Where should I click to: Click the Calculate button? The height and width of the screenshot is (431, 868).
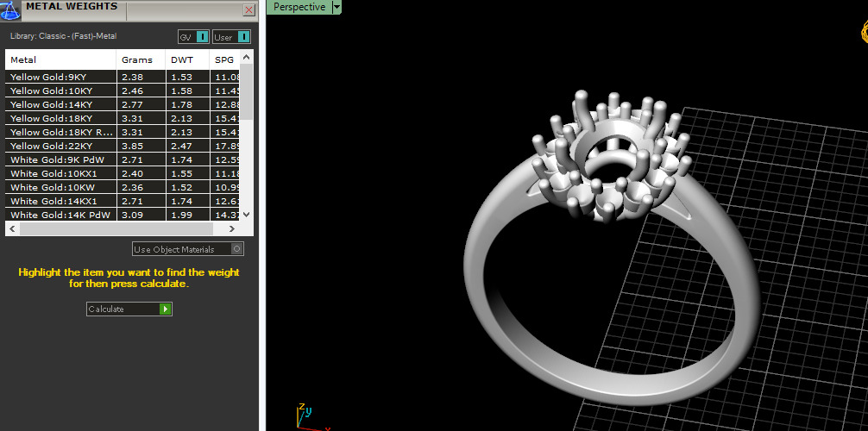pyautogui.click(x=129, y=309)
